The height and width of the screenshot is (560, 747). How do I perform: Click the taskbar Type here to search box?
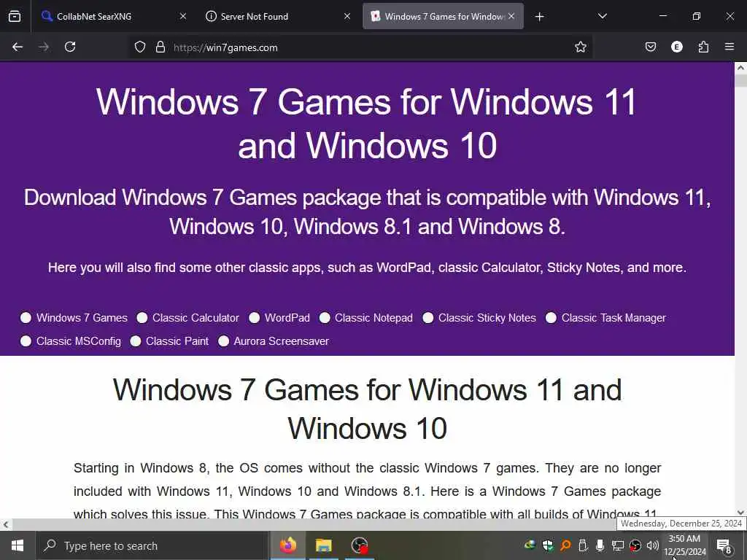152,545
